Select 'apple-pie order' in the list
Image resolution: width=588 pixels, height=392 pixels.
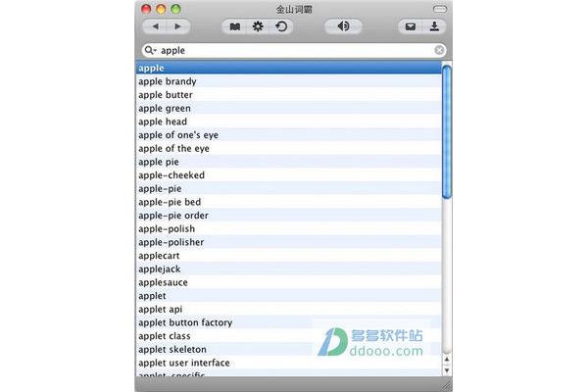point(289,216)
